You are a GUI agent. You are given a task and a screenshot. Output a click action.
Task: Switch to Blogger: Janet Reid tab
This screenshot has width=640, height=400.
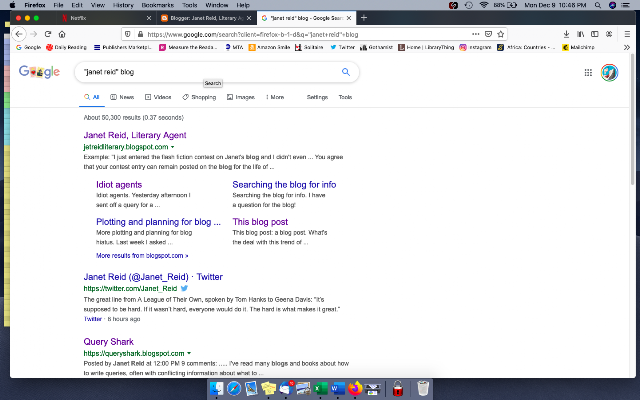pyautogui.click(x=207, y=18)
